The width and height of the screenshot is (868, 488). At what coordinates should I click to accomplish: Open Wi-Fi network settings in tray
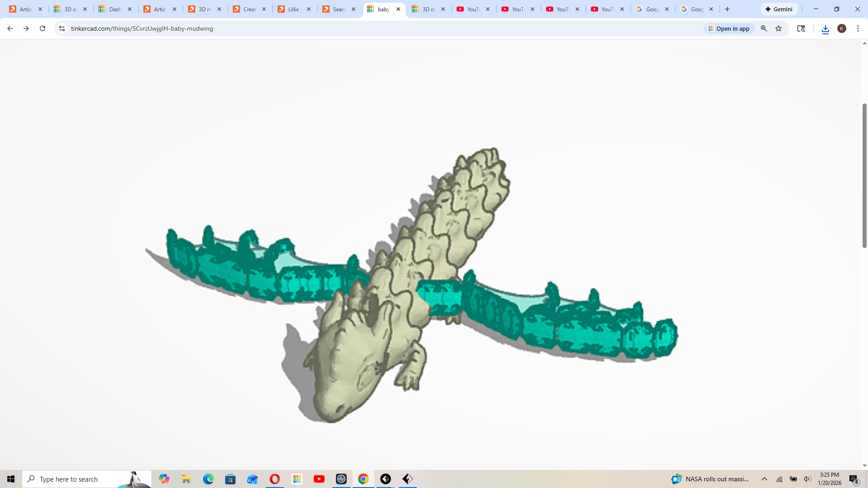tap(779, 479)
